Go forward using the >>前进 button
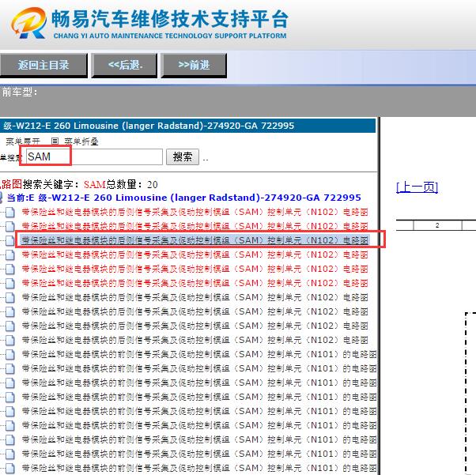 (x=194, y=65)
